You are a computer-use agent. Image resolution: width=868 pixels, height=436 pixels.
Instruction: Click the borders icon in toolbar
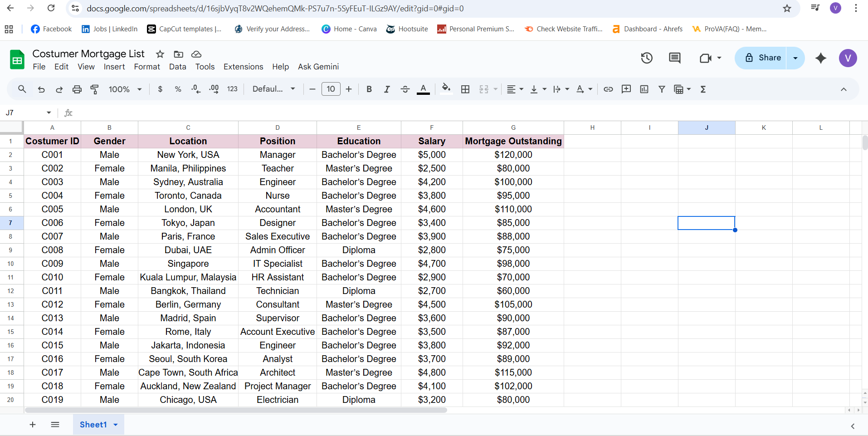point(465,89)
